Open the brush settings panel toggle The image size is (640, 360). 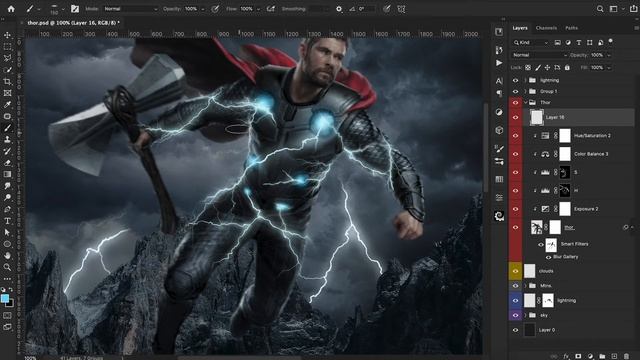click(x=75, y=9)
